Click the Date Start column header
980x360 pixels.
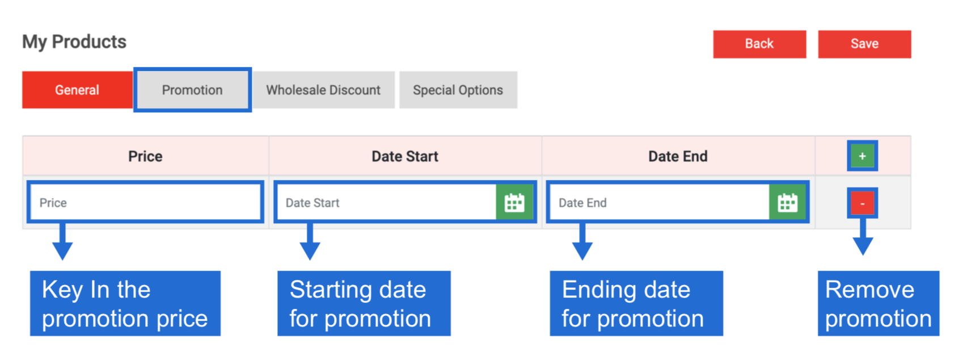[405, 156]
